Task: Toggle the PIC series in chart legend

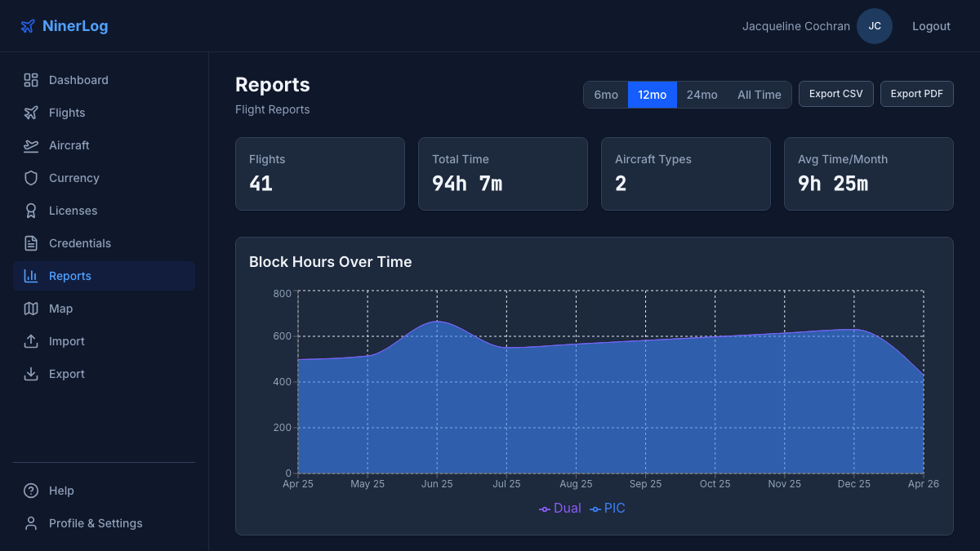Action: (608, 509)
